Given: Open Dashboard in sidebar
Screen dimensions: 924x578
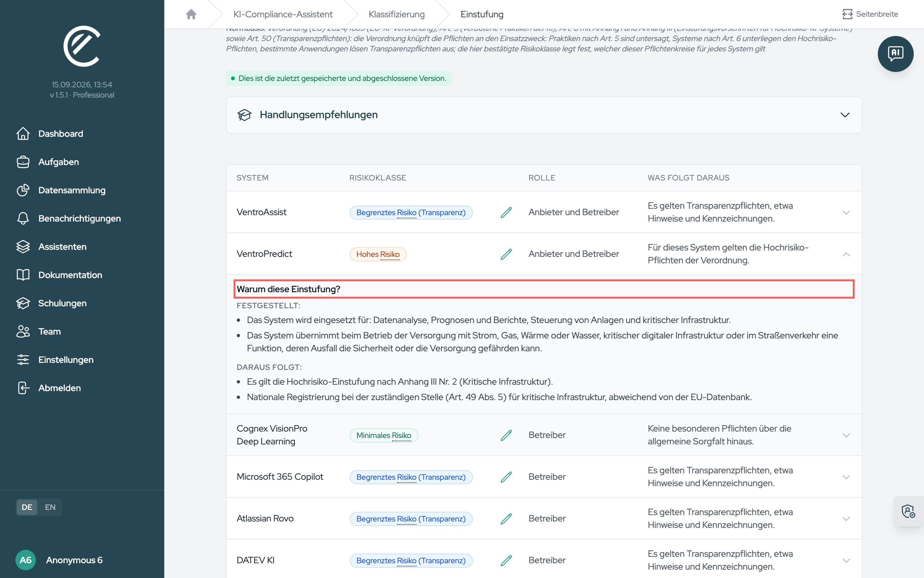Looking at the screenshot, I should coord(50,134).
